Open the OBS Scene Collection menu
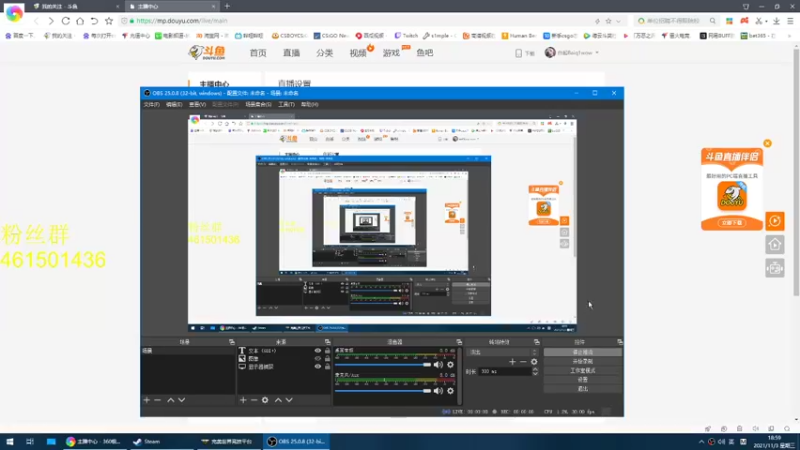800x450 pixels. click(x=258, y=105)
